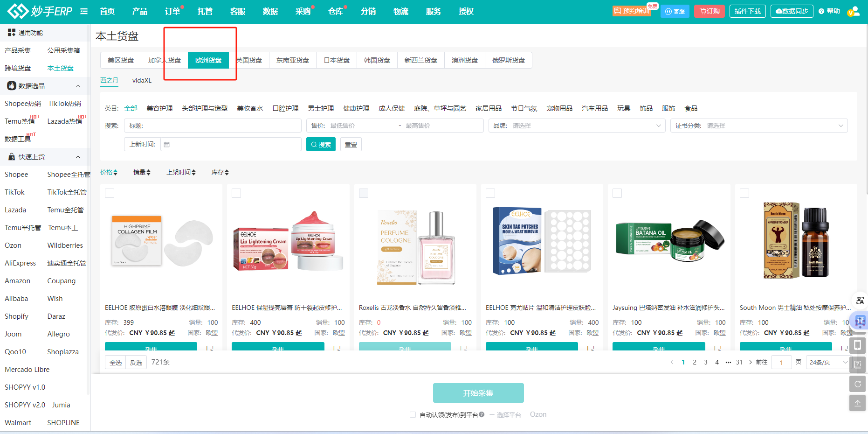Click 反选 to invert selection
The width and height of the screenshot is (868, 434).
tap(136, 363)
